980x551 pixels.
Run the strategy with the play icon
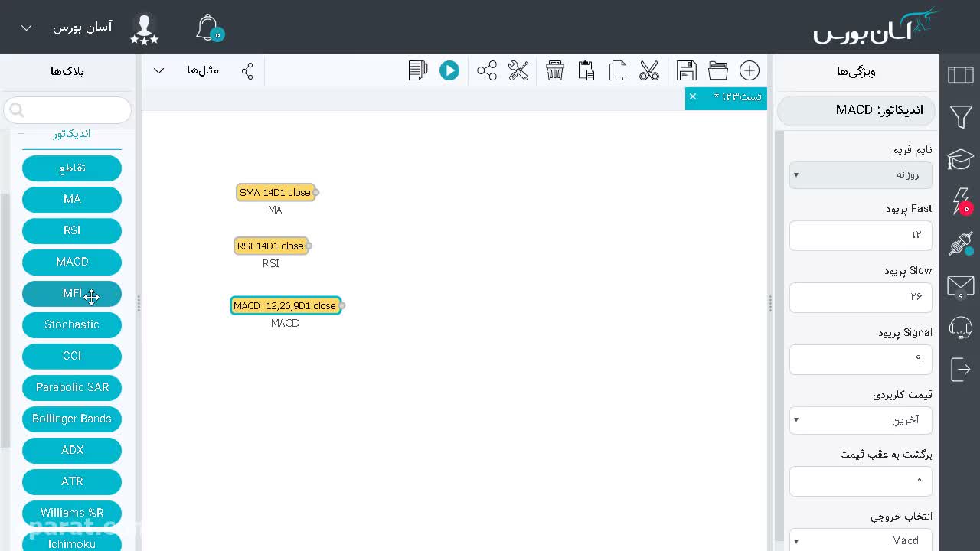(449, 70)
